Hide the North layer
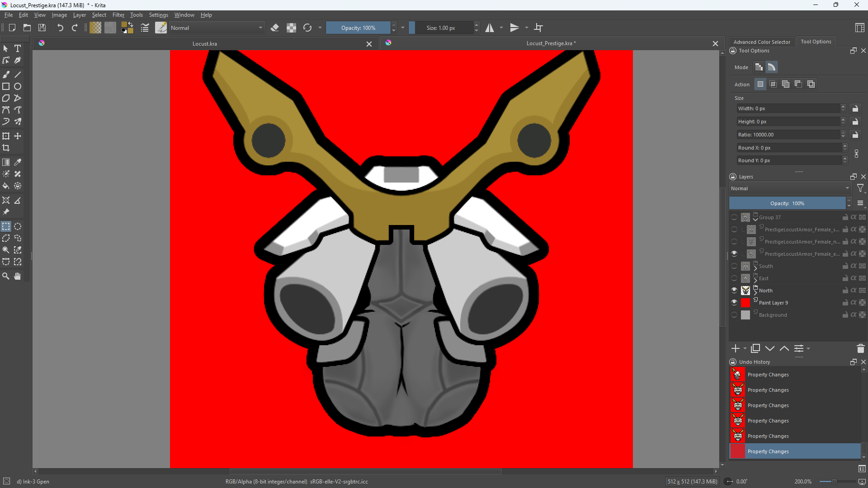This screenshot has height=488, width=868. [734, 291]
